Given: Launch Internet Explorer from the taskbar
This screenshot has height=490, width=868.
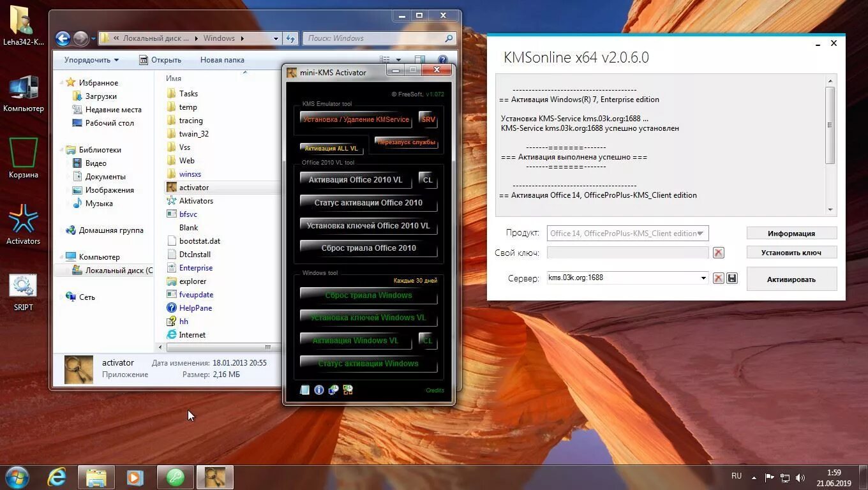Looking at the screenshot, I should (x=57, y=477).
